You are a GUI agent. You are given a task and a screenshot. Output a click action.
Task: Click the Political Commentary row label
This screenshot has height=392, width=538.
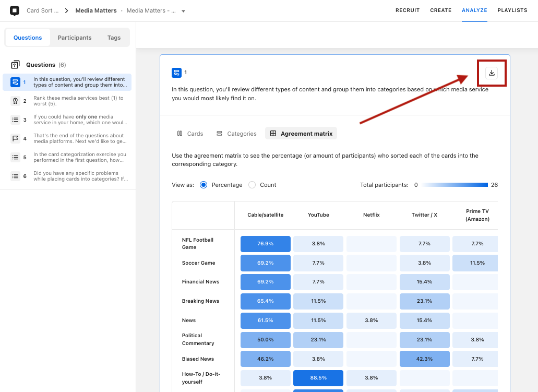(x=198, y=339)
